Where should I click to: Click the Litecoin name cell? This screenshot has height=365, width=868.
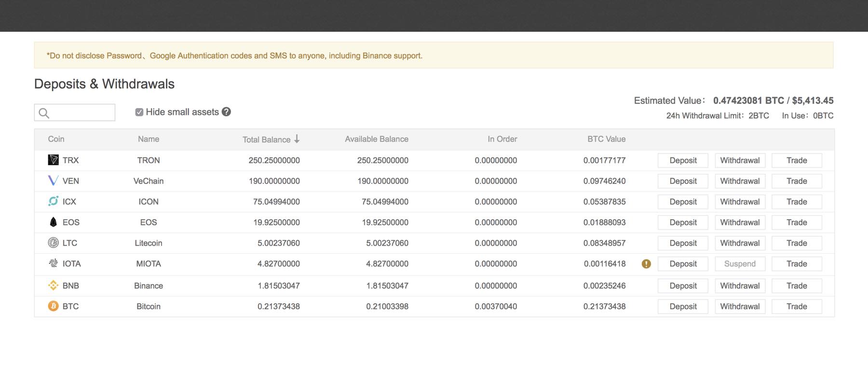pos(149,243)
